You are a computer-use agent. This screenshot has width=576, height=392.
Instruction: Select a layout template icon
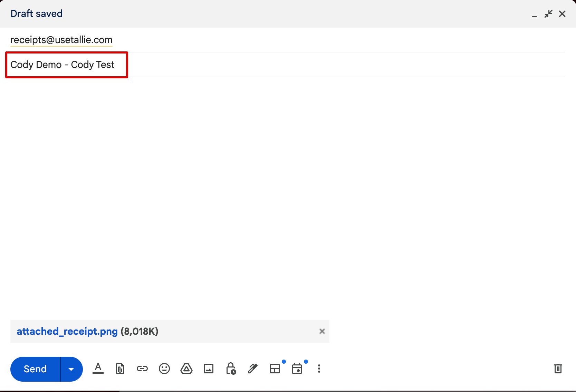pos(275,369)
